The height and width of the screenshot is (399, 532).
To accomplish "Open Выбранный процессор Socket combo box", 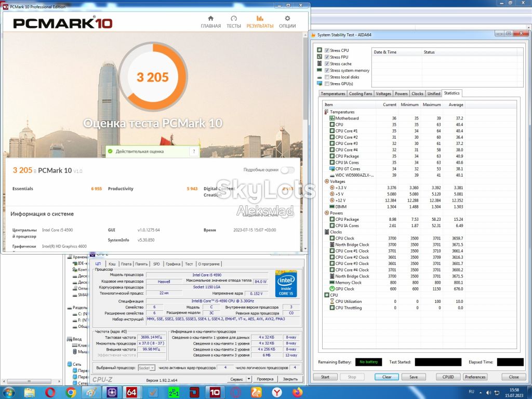I will click(x=147, y=368).
